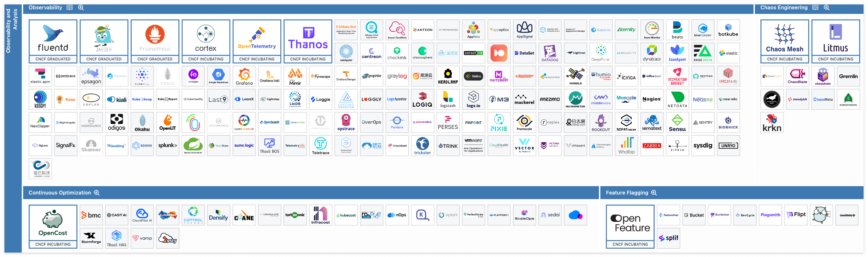Open the cortex incubating project
Image resolution: width=868 pixels, height=257 pixels.
206,41
